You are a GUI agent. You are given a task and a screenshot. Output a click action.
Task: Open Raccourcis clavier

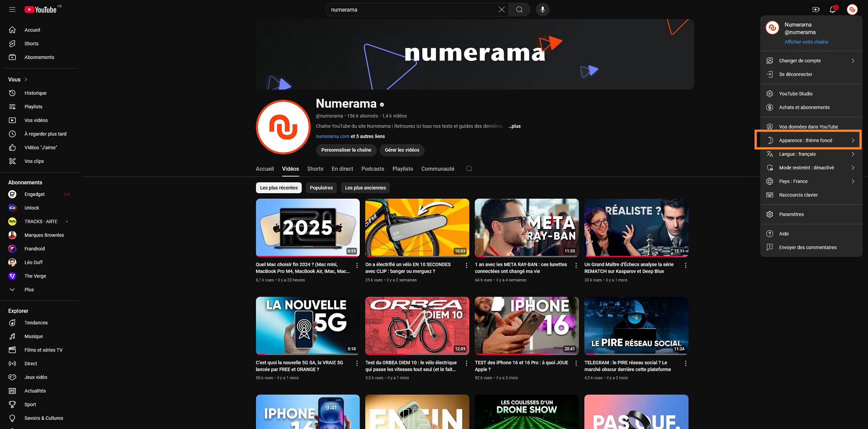pyautogui.click(x=811, y=195)
